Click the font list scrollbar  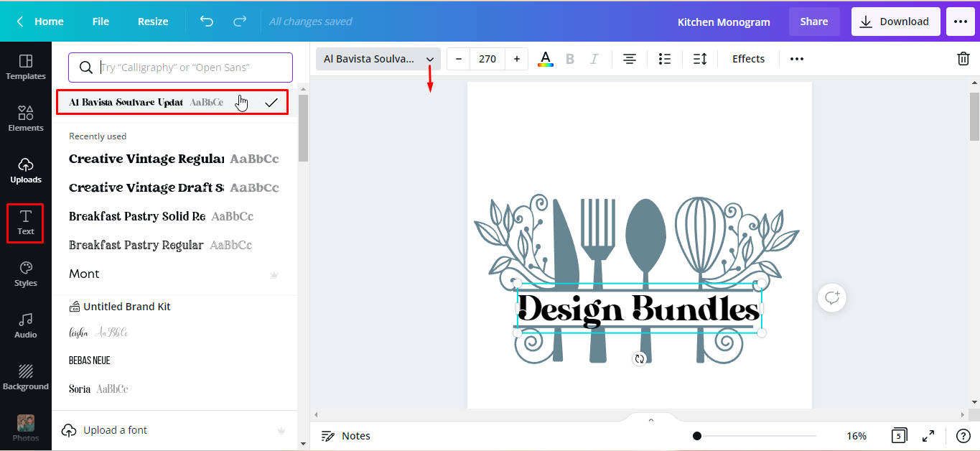point(303,128)
